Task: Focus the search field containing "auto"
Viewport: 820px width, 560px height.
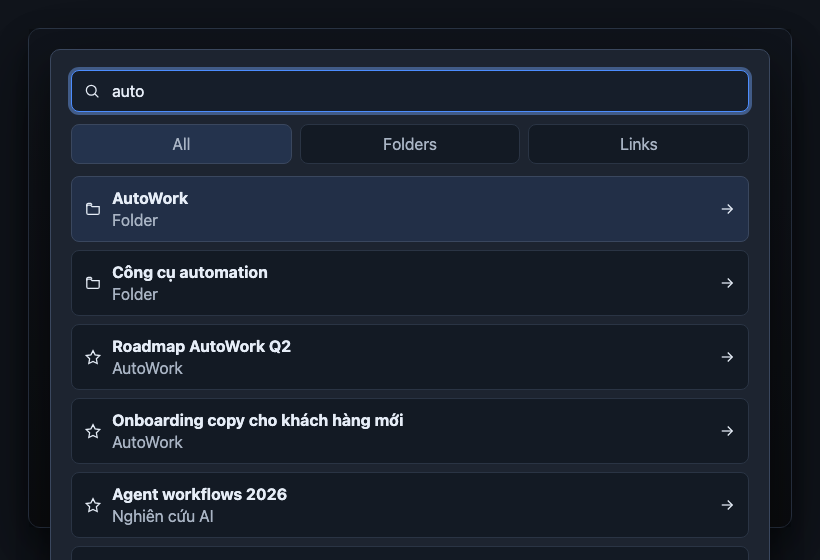Action: [x=410, y=92]
